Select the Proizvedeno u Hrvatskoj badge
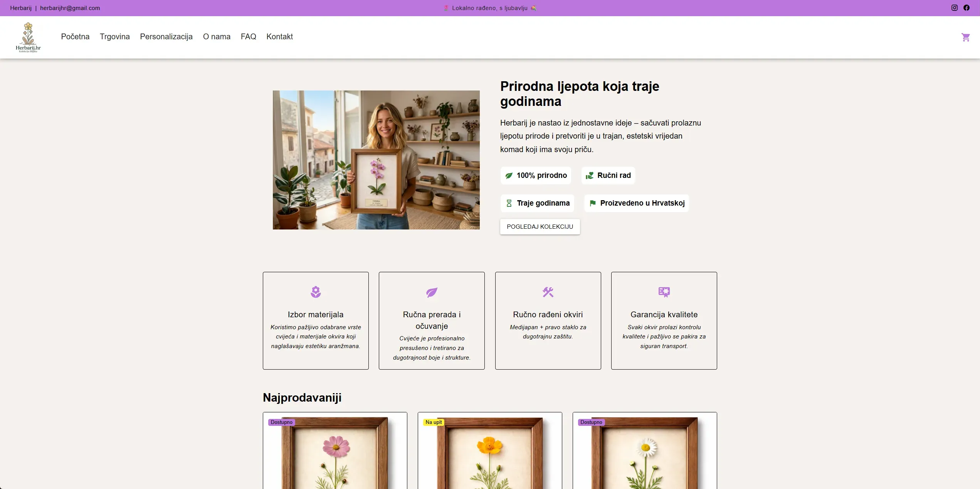 click(x=637, y=203)
